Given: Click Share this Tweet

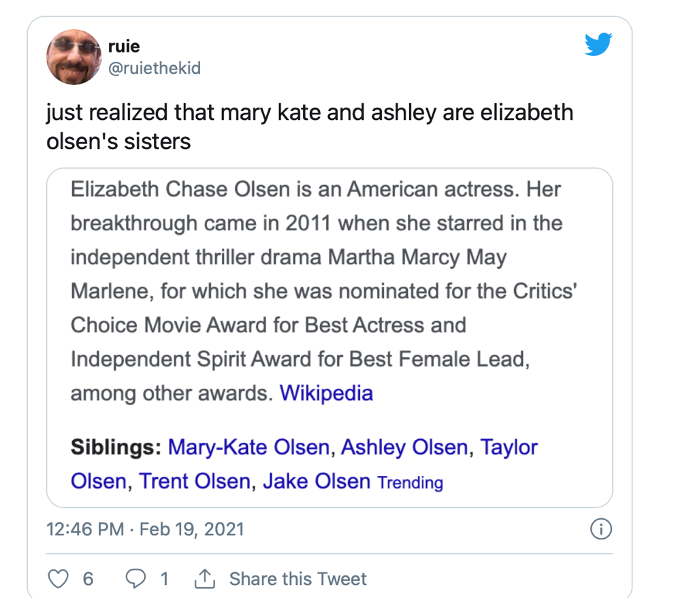Looking at the screenshot, I should click(x=298, y=578).
